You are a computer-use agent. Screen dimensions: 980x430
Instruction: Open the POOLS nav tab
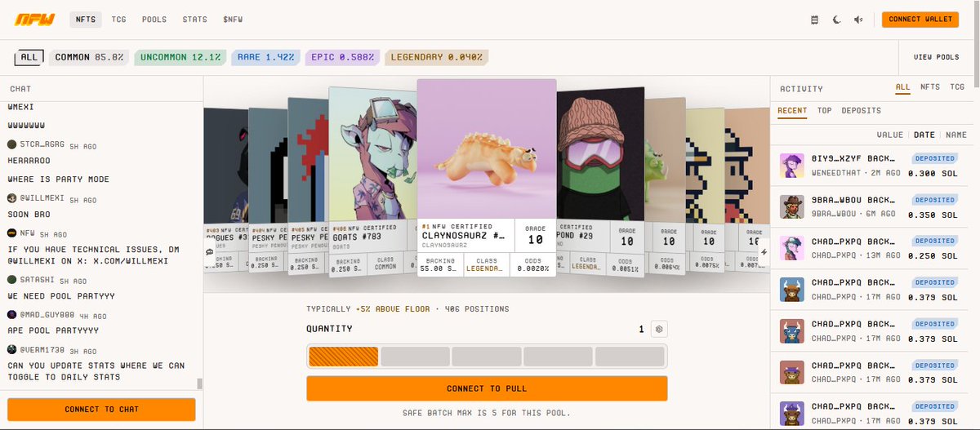pos(154,19)
